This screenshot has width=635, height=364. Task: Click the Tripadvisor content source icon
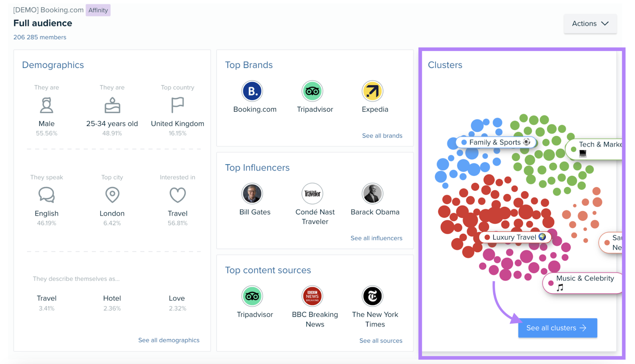click(253, 296)
